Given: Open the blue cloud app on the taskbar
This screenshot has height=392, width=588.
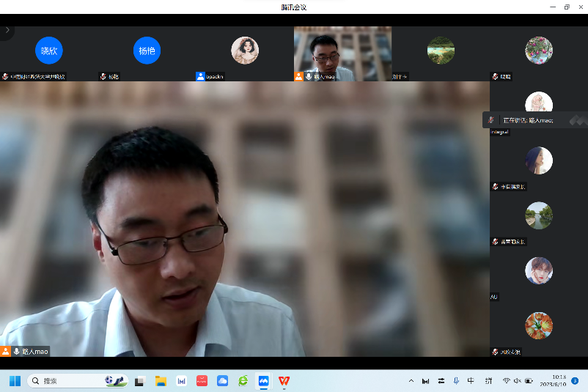Looking at the screenshot, I should [222, 381].
